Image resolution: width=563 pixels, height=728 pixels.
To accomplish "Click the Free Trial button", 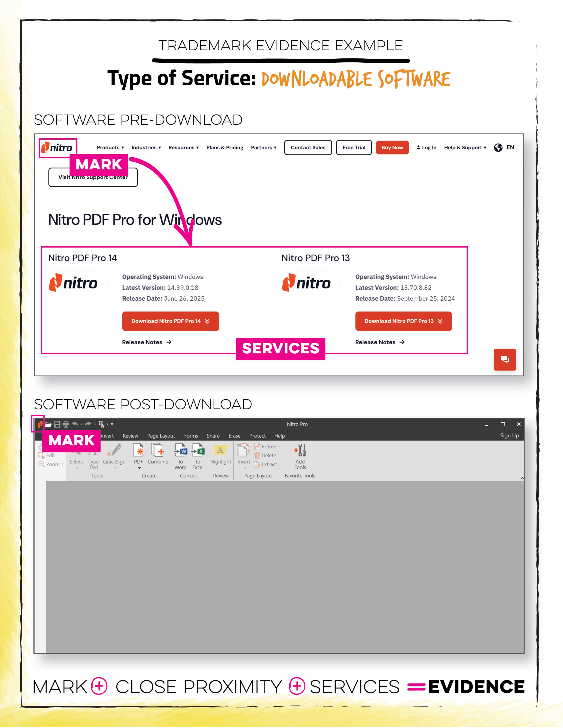I will click(x=353, y=147).
